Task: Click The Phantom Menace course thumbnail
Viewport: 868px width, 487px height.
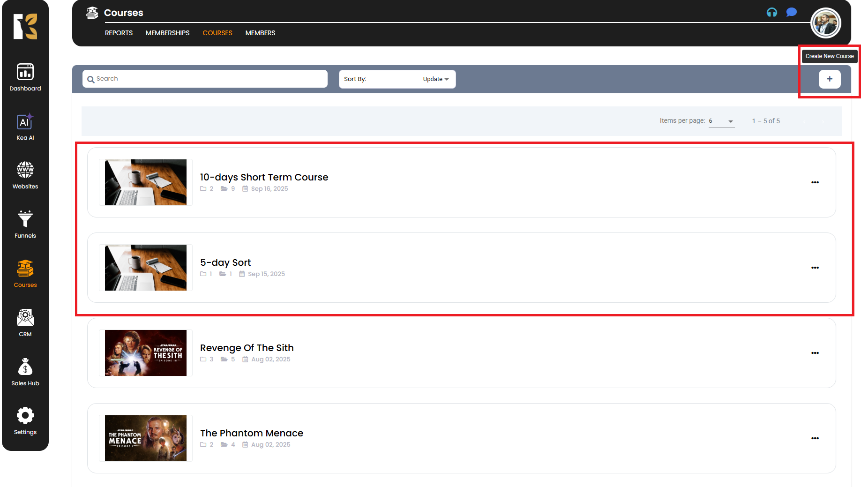Action: click(146, 438)
